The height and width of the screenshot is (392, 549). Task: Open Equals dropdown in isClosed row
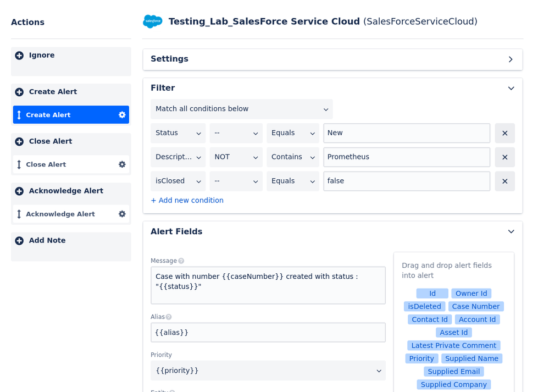(x=293, y=181)
